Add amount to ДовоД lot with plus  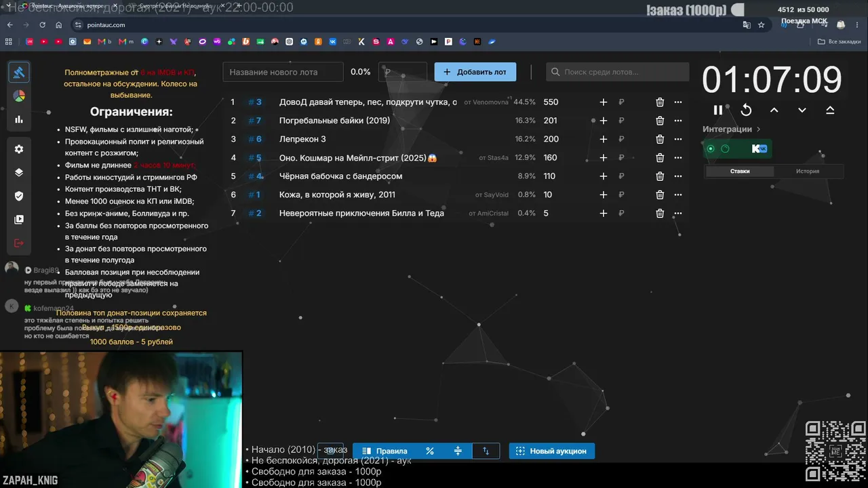pyautogui.click(x=604, y=102)
